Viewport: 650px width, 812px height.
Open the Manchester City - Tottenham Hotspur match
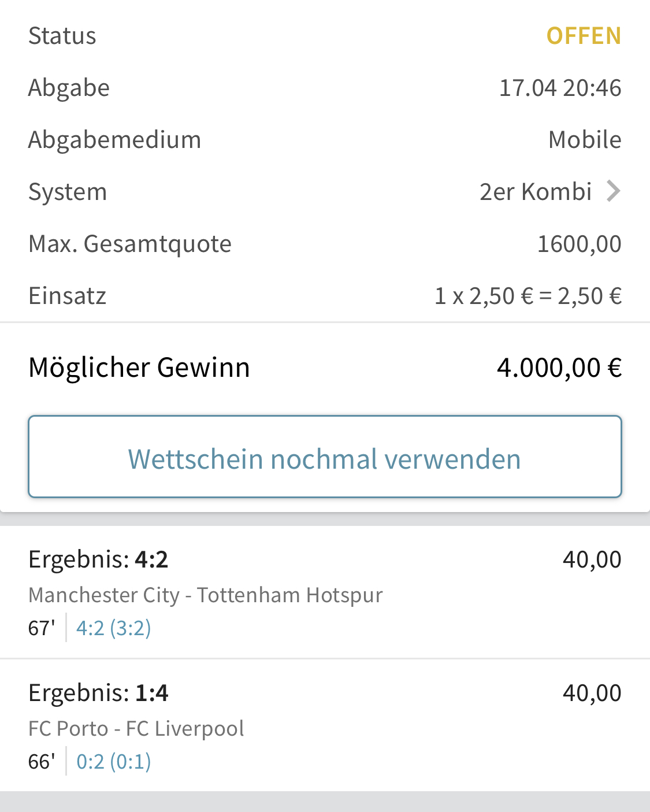point(205,595)
